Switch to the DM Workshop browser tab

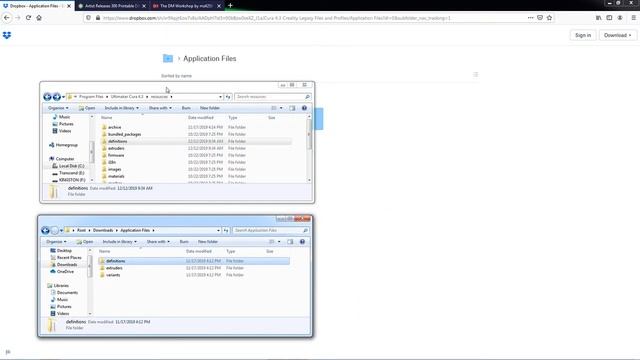coord(186,6)
